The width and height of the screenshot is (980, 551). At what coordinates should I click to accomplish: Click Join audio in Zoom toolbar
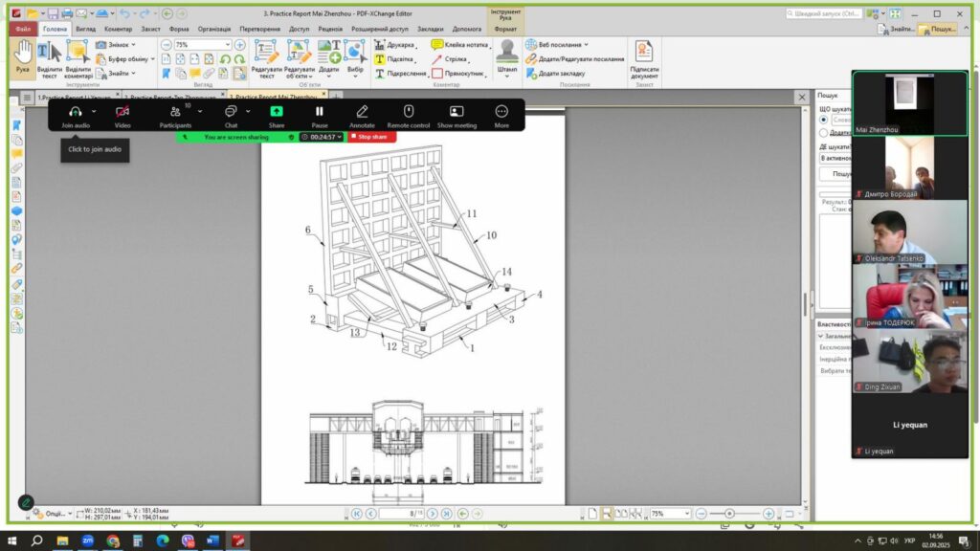76,116
